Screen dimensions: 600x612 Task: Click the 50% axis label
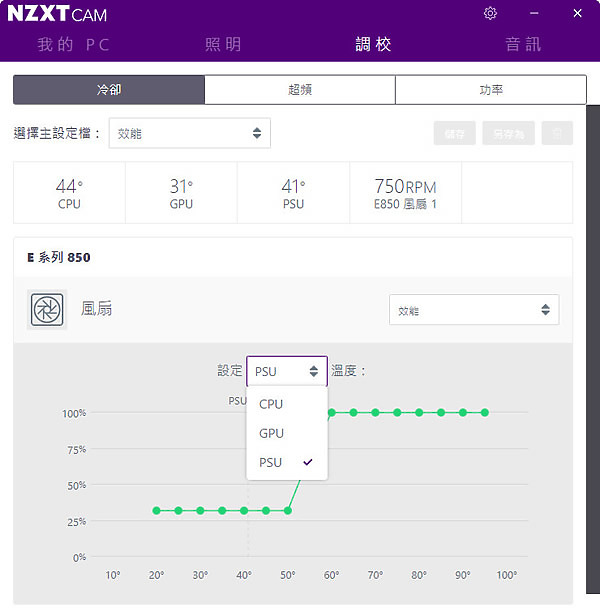click(77, 486)
